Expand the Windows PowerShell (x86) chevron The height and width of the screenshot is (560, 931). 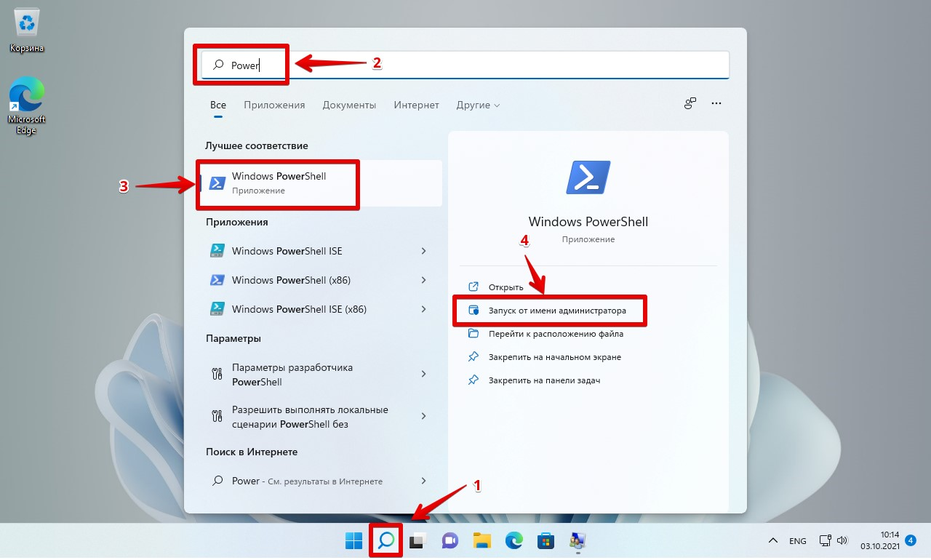(x=423, y=280)
